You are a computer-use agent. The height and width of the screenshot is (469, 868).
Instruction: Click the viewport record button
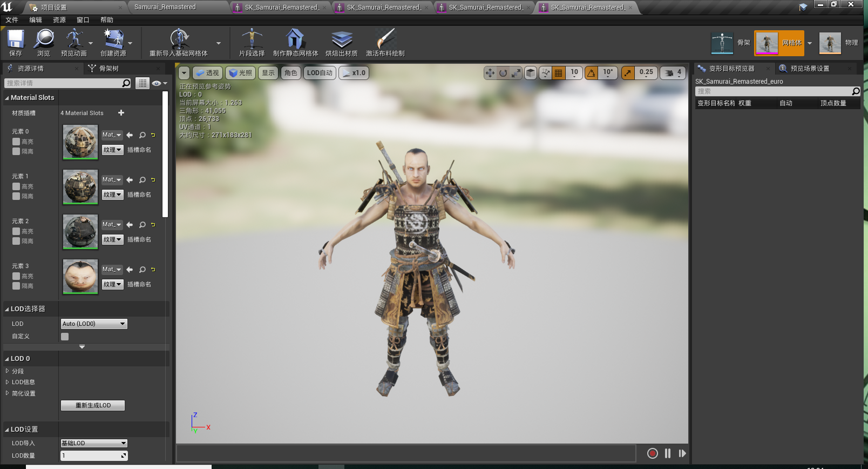653,453
